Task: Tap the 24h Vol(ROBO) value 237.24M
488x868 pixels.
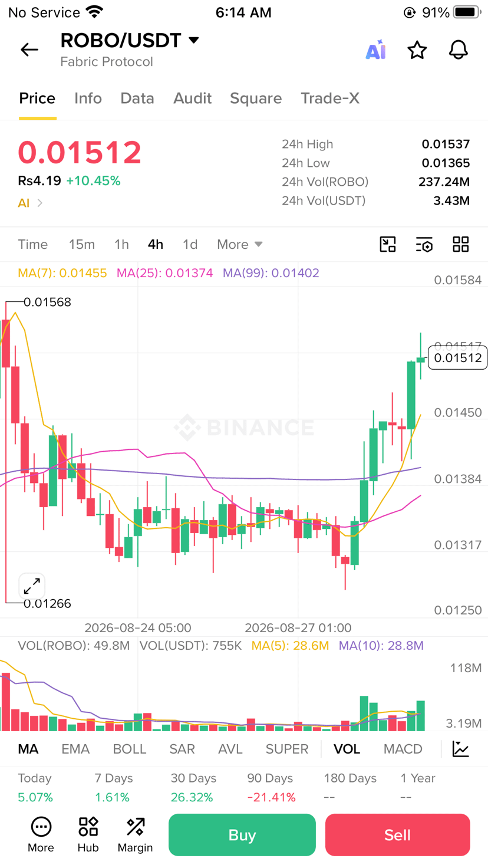Action: [444, 182]
